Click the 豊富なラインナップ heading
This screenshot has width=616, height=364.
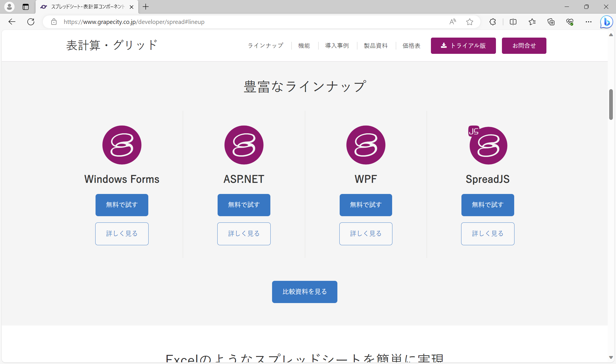pyautogui.click(x=305, y=87)
